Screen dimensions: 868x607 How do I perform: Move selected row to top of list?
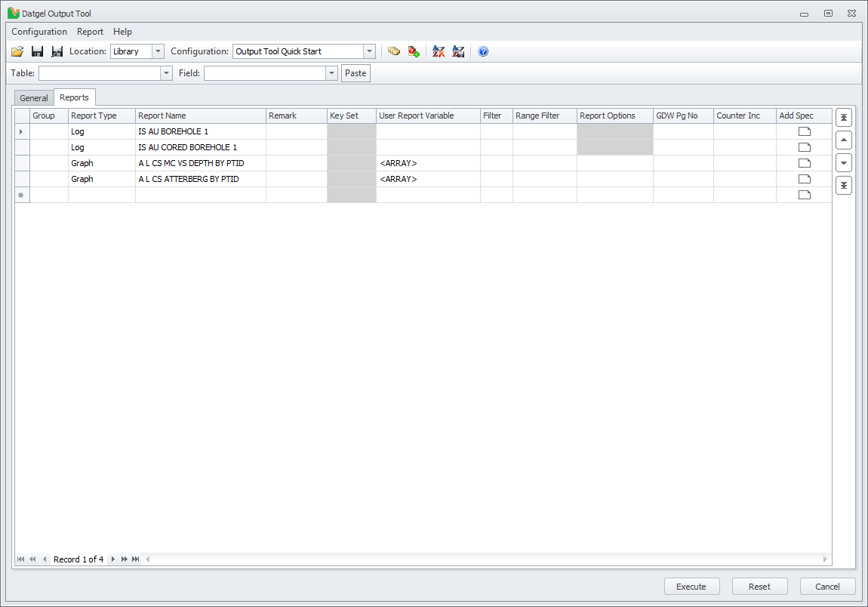pyautogui.click(x=844, y=118)
